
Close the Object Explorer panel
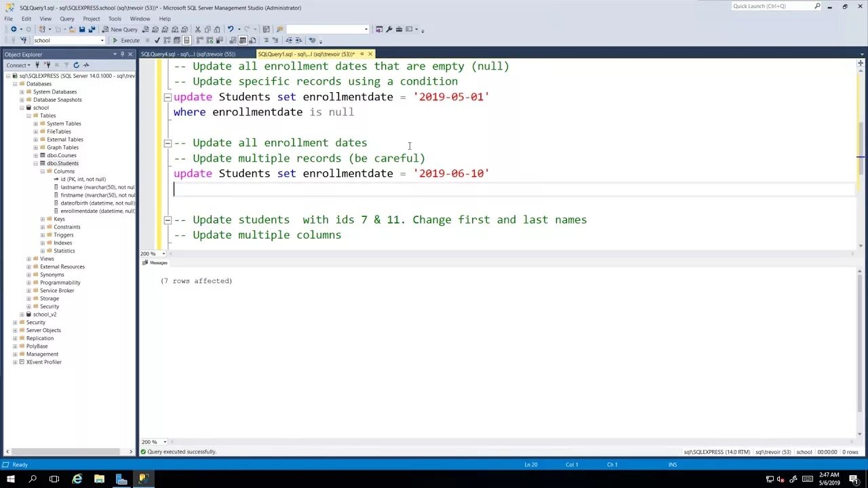130,54
